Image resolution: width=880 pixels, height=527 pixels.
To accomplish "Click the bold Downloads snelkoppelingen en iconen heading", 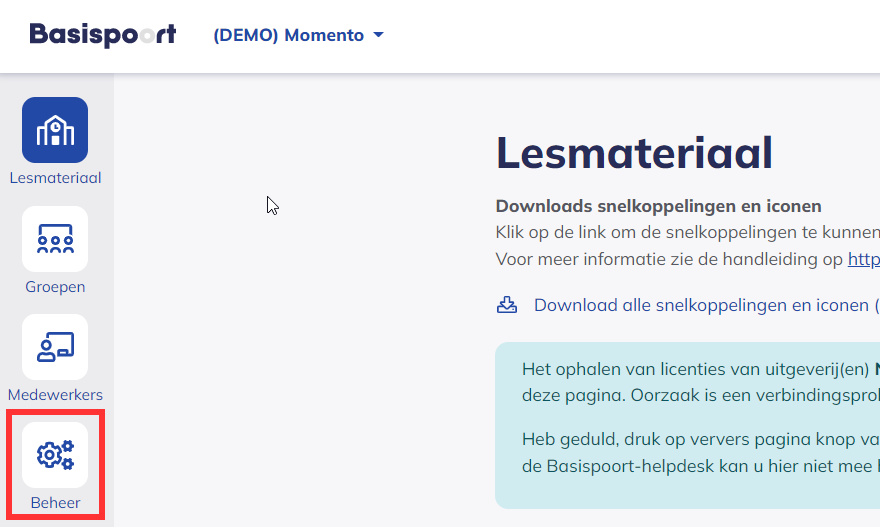I will pos(658,207).
